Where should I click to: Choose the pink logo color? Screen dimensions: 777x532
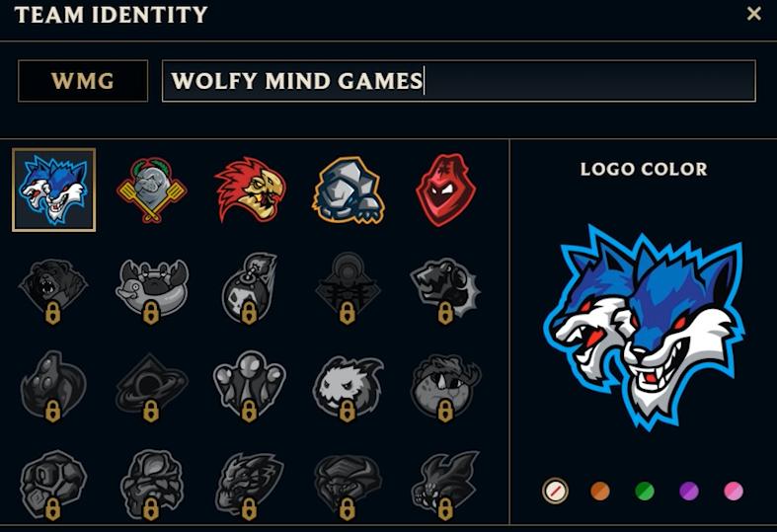click(x=734, y=491)
